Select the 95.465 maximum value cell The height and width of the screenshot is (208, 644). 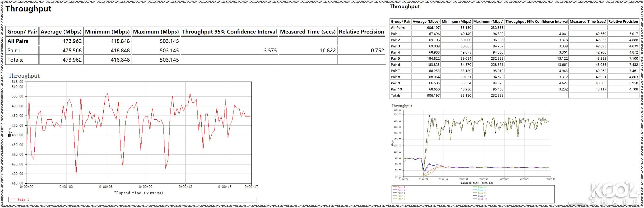click(488, 89)
